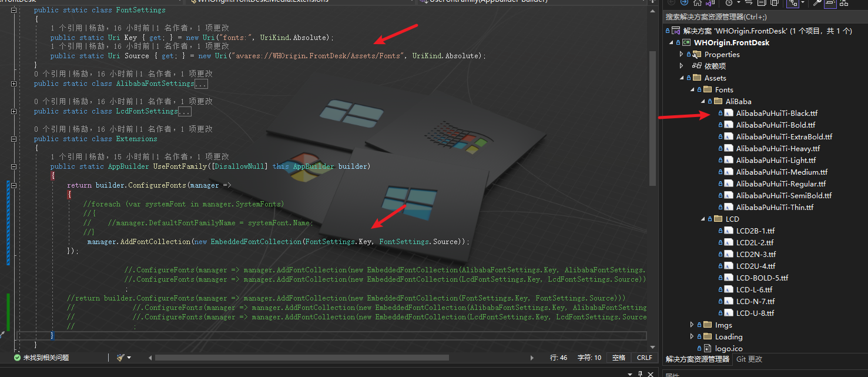The image size is (868, 377).
Task: Switch to the Git 更改 tab
Action: coord(749,359)
